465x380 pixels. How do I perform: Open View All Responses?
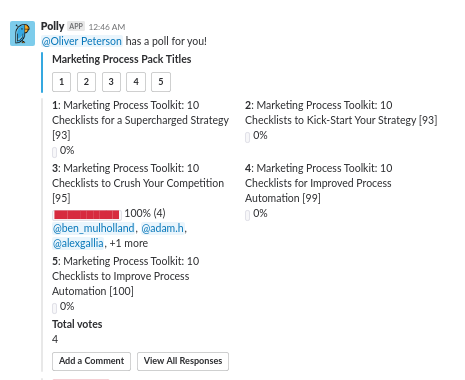183,361
